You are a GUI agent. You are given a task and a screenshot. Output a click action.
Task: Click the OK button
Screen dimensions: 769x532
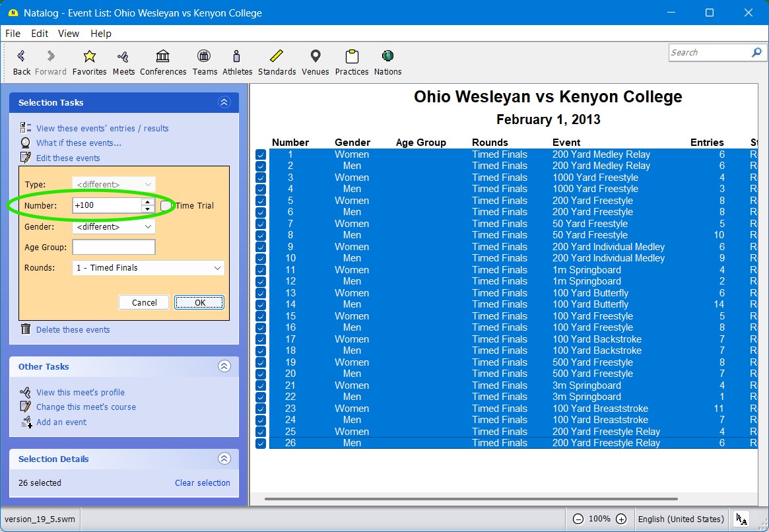coord(199,302)
